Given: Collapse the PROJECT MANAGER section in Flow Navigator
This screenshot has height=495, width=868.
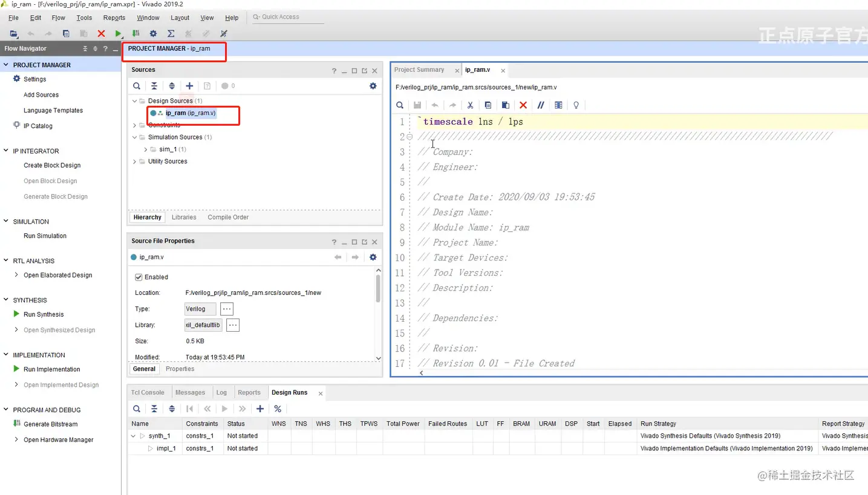Looking at the screenshot, I should (6, 65).
